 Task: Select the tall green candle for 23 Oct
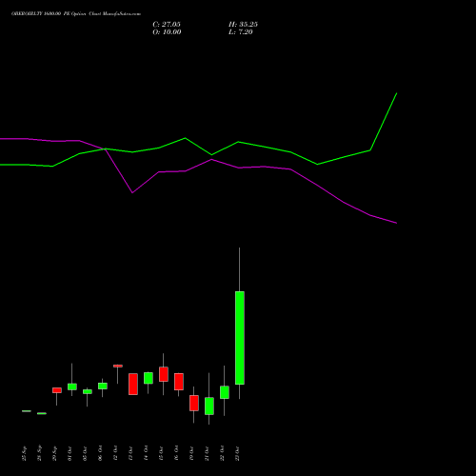coord(240,338)
